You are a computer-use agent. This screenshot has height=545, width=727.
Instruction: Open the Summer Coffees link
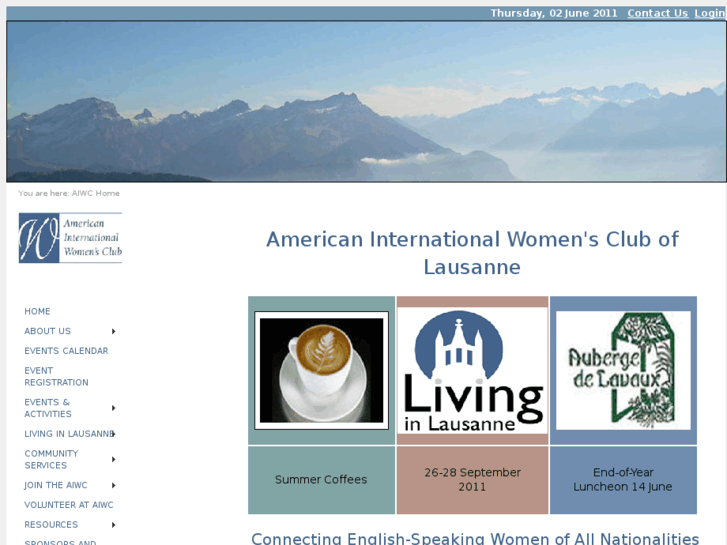321,480
